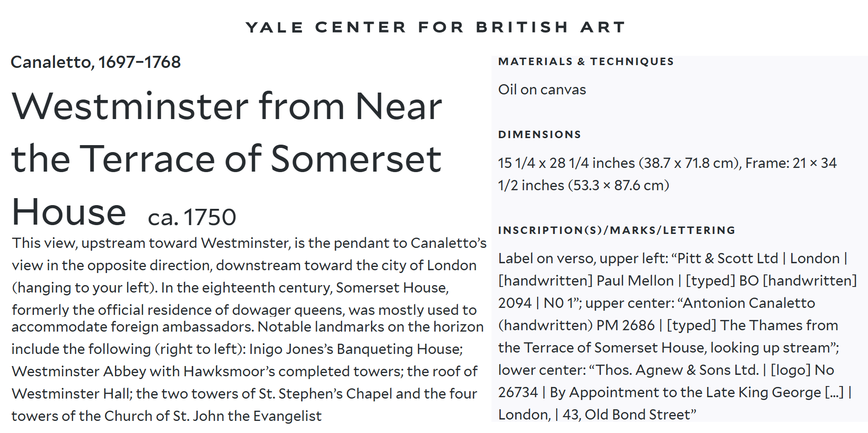Click the description line 'This view, upstream toward Westminster'
The image size is (868, 433).
pos(249,243)
